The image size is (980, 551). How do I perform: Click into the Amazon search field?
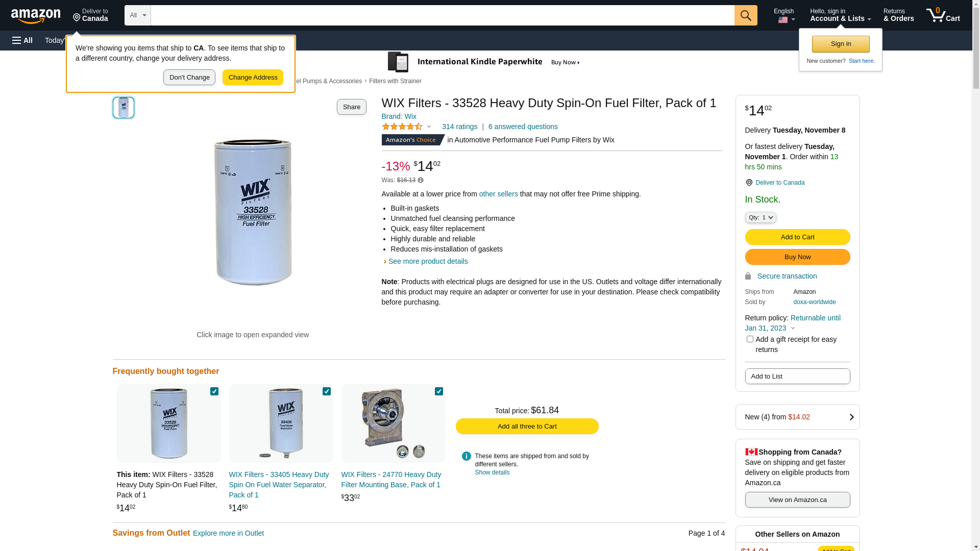click(443, 15)
